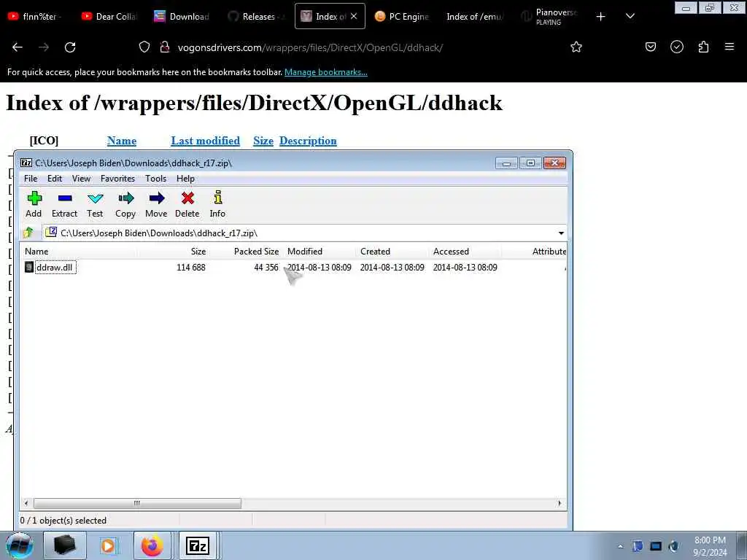
Task: Go up one folder level in 7-Zip
Action: coord(28,233)
